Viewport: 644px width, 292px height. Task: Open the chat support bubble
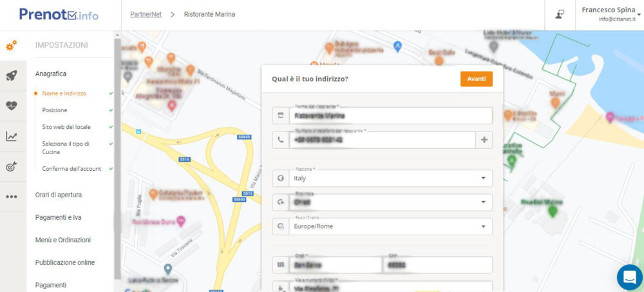click(x=629, y=277)
